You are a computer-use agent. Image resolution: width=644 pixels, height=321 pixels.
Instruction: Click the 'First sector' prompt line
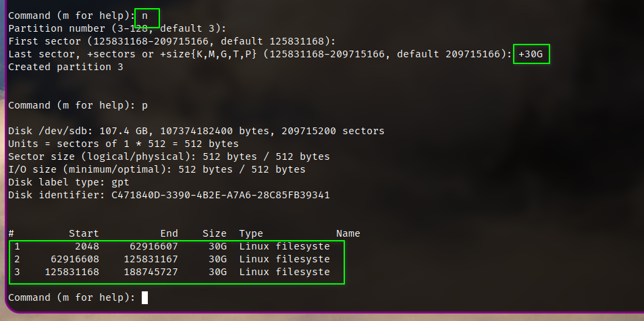pos(171,41)
